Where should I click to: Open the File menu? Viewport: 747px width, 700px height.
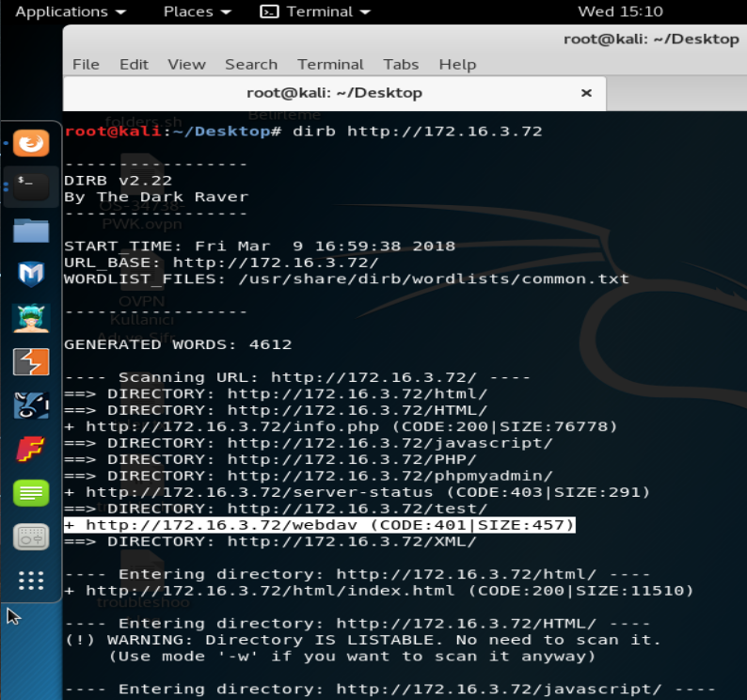coord(86,64)
